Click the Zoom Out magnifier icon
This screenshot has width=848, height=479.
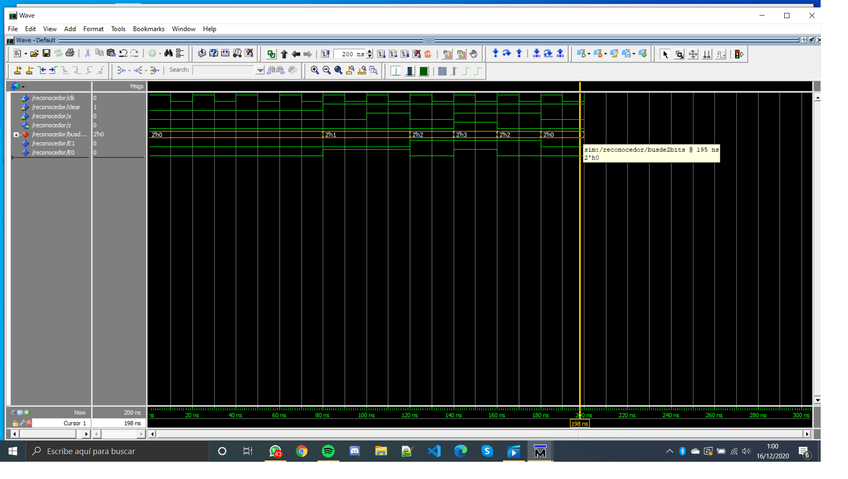[x=326, y=70]
